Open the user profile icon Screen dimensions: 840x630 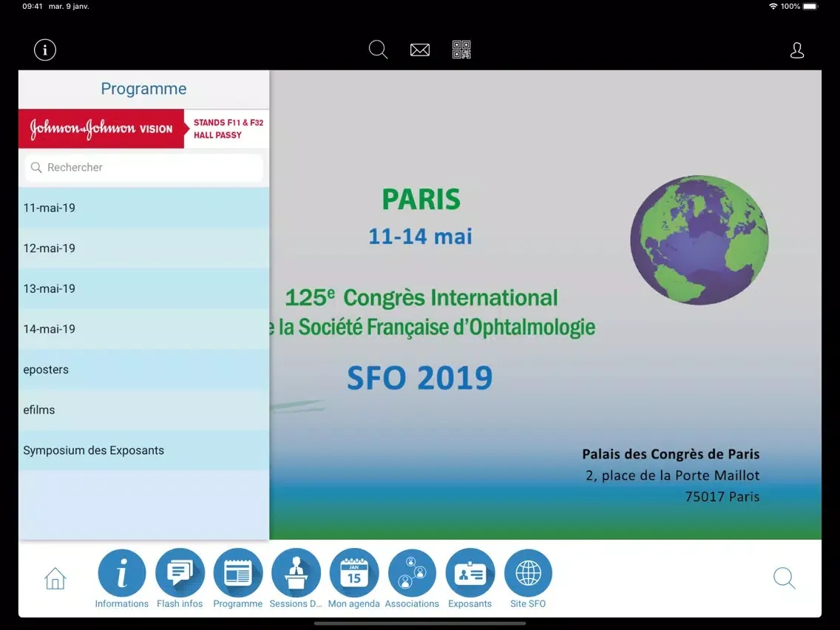[797, 50]
